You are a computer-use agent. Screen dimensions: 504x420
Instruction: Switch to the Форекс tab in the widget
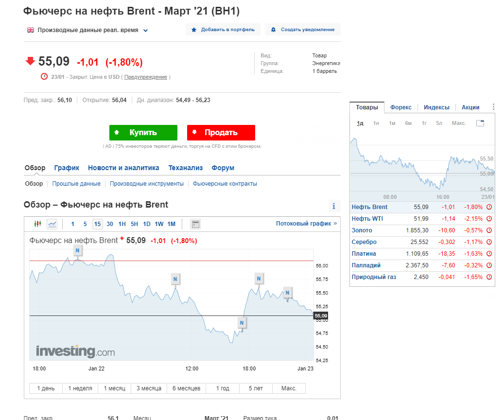[400, 107]
